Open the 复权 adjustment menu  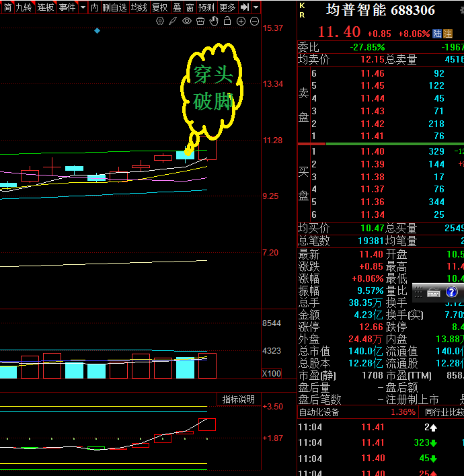click(160, 7)
